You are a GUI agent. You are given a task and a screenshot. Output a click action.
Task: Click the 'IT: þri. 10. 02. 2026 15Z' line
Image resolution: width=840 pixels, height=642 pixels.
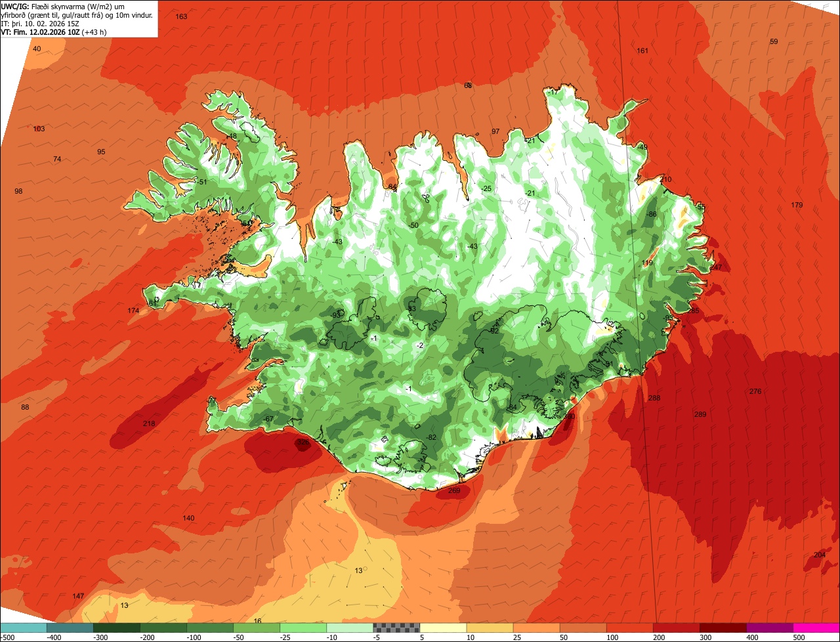(x=40, y=23)
